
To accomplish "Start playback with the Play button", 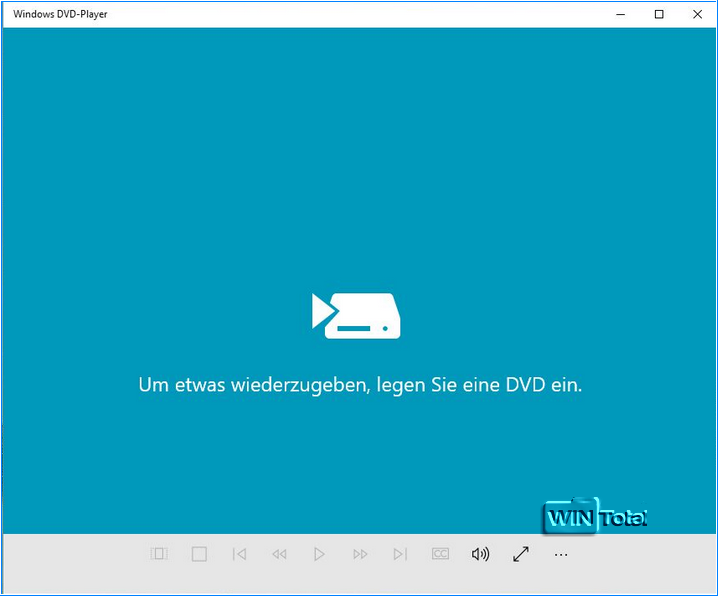I will click(x=319, y=554).
